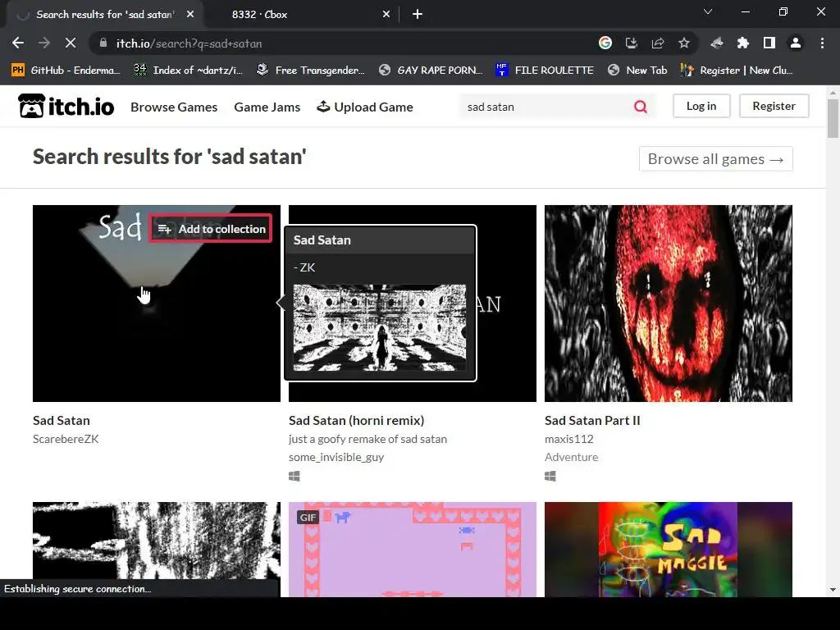Go back to the previous page

pyautogui.click(x=18, y=43)
